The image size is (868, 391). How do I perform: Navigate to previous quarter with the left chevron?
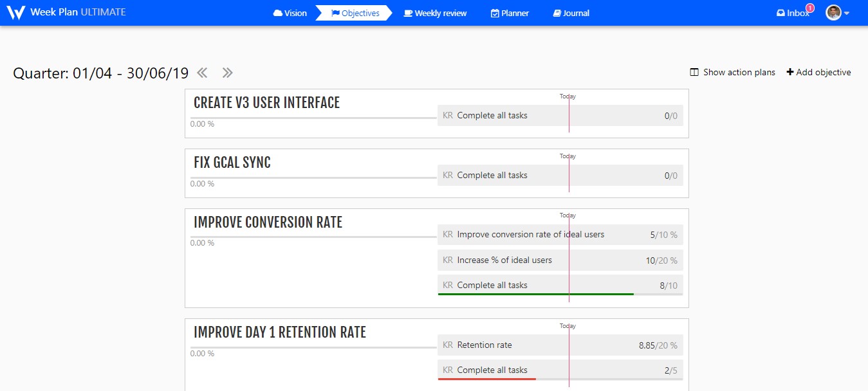pos(201,73)
